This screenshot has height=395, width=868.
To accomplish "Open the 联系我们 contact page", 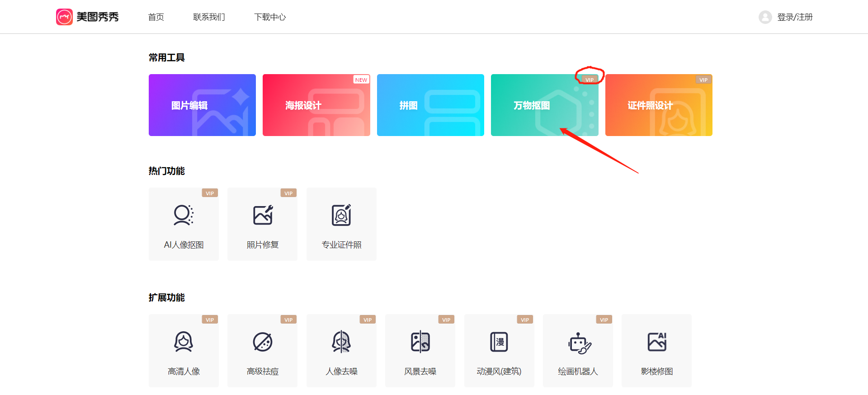I will tap(209, 17).
